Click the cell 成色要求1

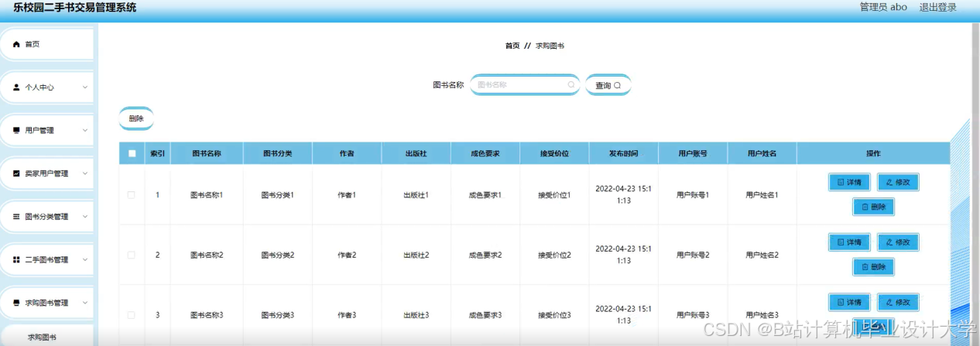coord(485,195)
